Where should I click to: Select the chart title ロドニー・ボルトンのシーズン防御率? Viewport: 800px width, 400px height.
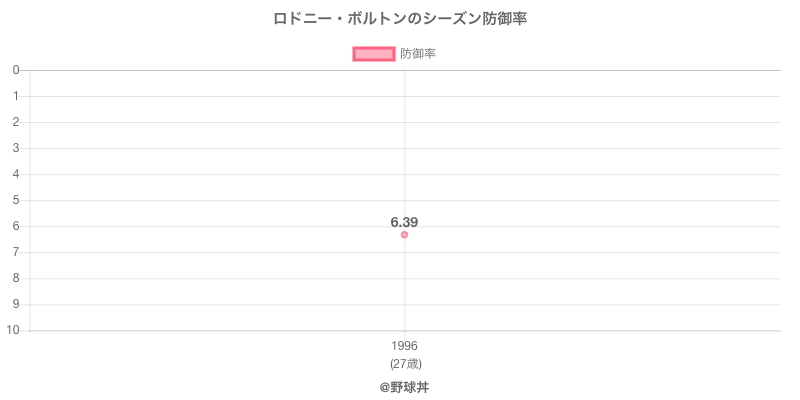pyautogui.click(x=400, y=18)
